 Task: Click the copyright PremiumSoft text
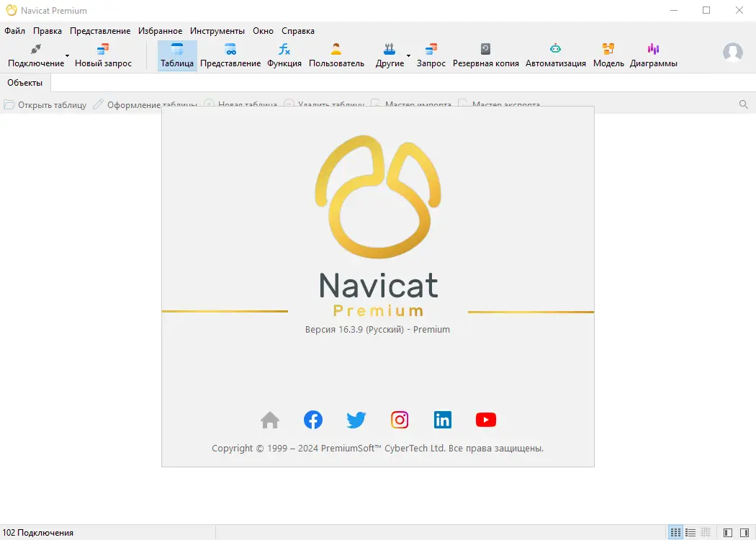tap(377, 449)
